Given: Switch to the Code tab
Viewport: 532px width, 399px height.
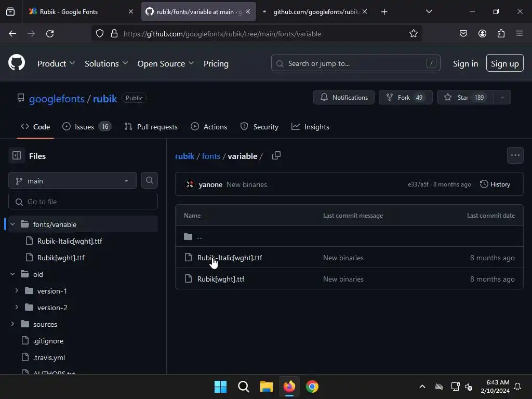Looking at the screenshot, I should click(x=35, y=127).
